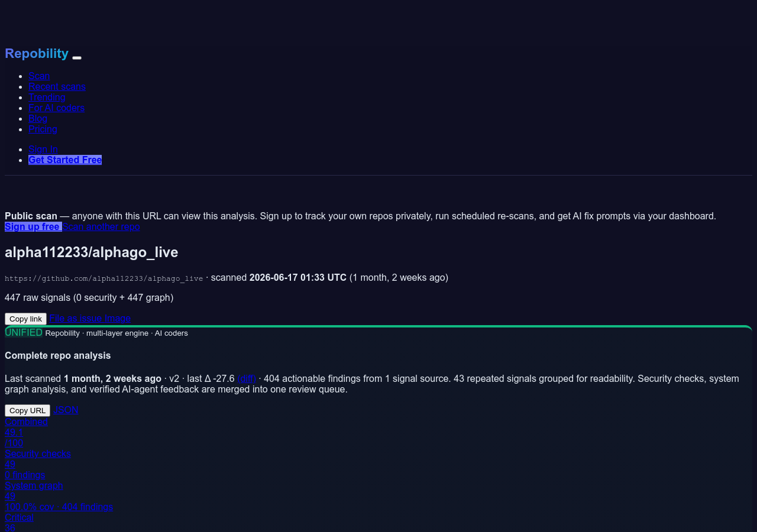Open the Scan nav link
Screen dimensions: 757x532
click(x=39, y=76)
